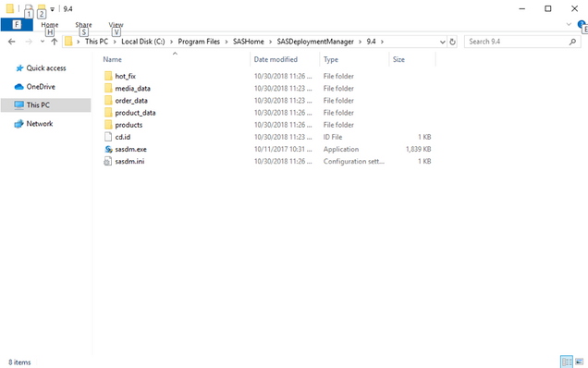Navigate to Program Files breadcrumb
588x368 pixels.
[199, 42]
